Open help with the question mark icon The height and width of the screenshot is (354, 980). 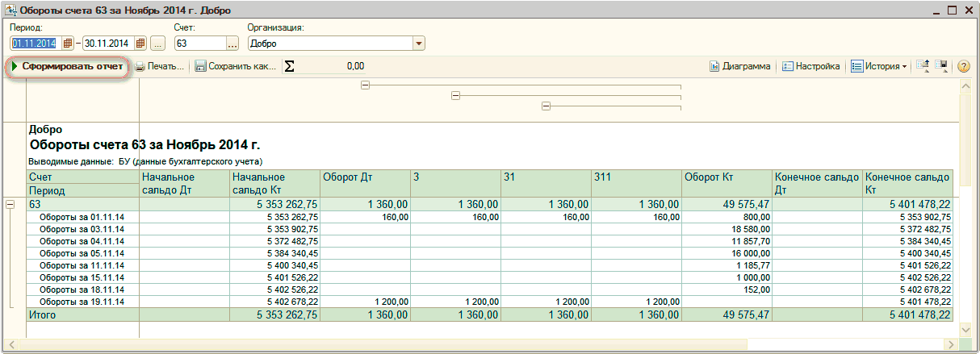963,66
